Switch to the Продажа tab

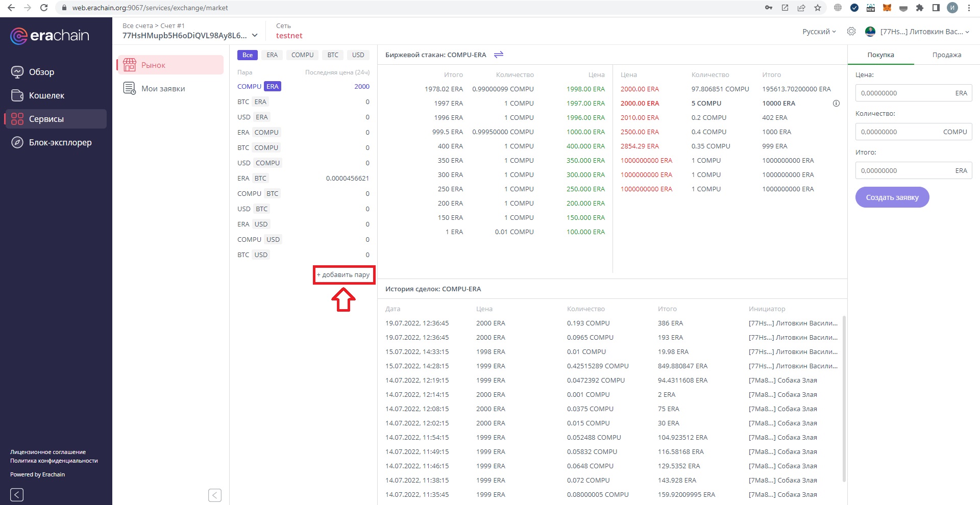[x=946, y=55]
